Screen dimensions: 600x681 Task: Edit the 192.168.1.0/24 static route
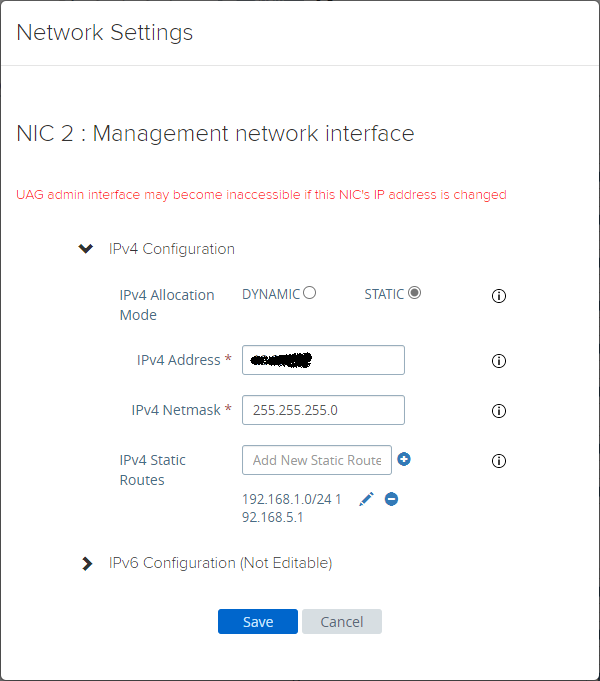tap(366, 499)
